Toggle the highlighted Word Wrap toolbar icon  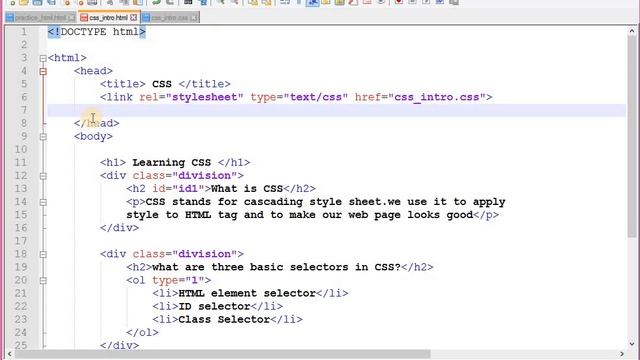(x=313, y=2)
